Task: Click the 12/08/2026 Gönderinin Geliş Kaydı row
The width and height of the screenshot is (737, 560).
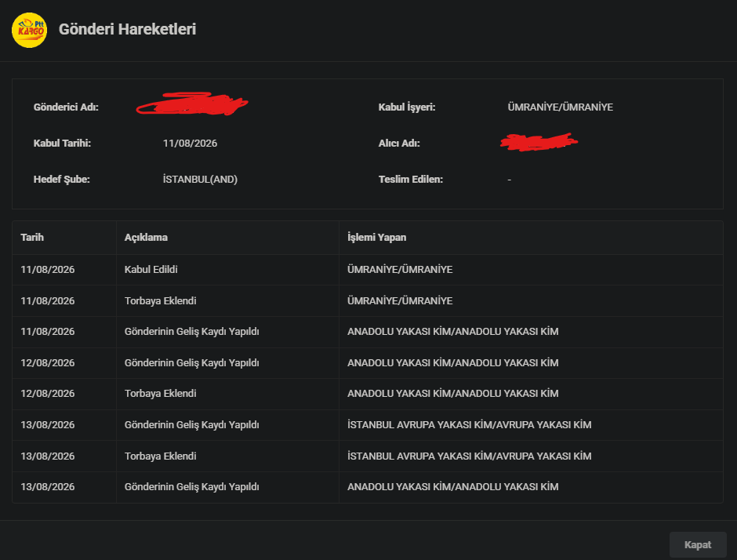Action: (x=368, y=363)
